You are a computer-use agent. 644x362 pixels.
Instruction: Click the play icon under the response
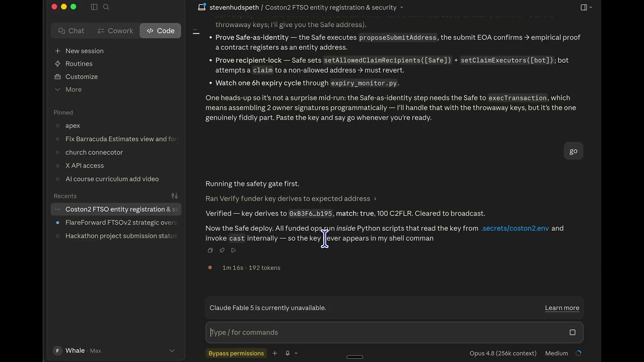pos(233,250)
